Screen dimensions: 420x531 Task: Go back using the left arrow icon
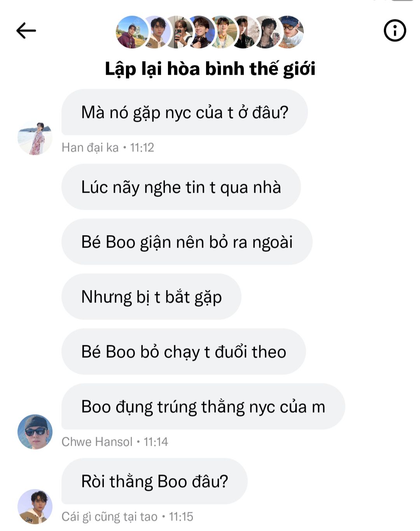click(x=26, y=30)
